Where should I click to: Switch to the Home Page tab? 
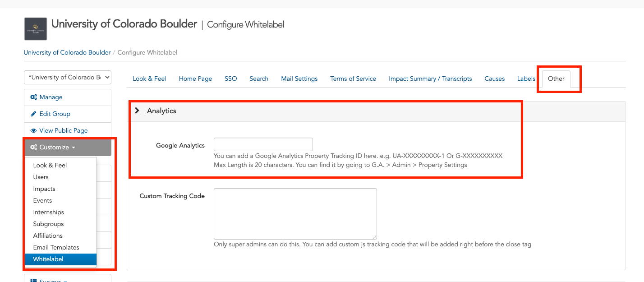pos(195,79)
